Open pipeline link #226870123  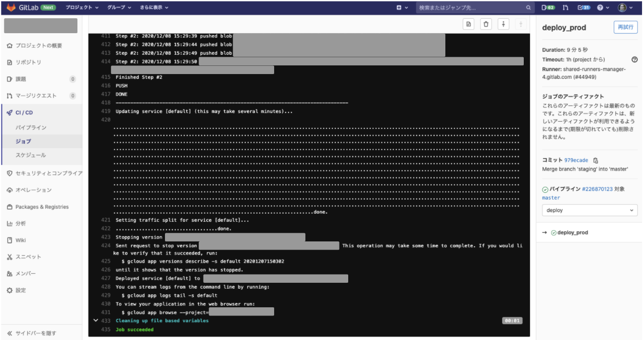click(x=597, y=189)
